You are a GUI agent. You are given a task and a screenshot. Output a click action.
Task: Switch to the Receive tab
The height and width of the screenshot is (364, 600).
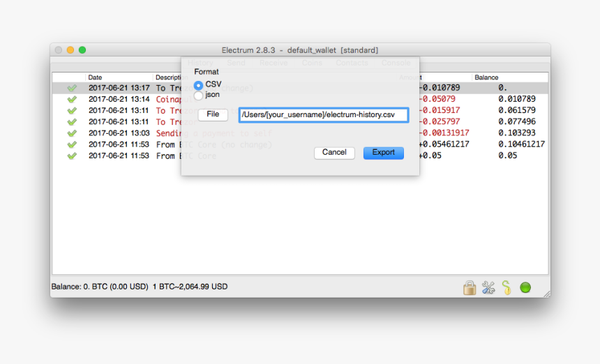pos(273,63)
